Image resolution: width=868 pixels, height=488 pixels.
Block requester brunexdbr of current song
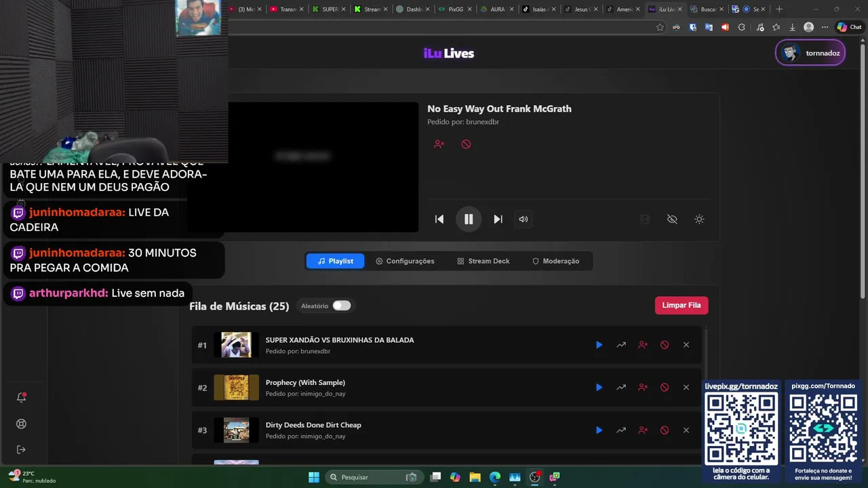pyautogui.click(x=439, y=144)
